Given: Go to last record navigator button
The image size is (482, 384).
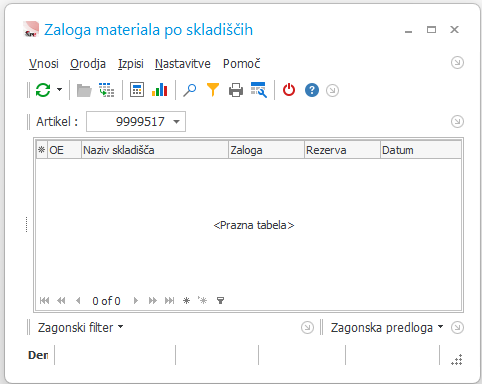Looking at the screenshot, I should point(169,301).
